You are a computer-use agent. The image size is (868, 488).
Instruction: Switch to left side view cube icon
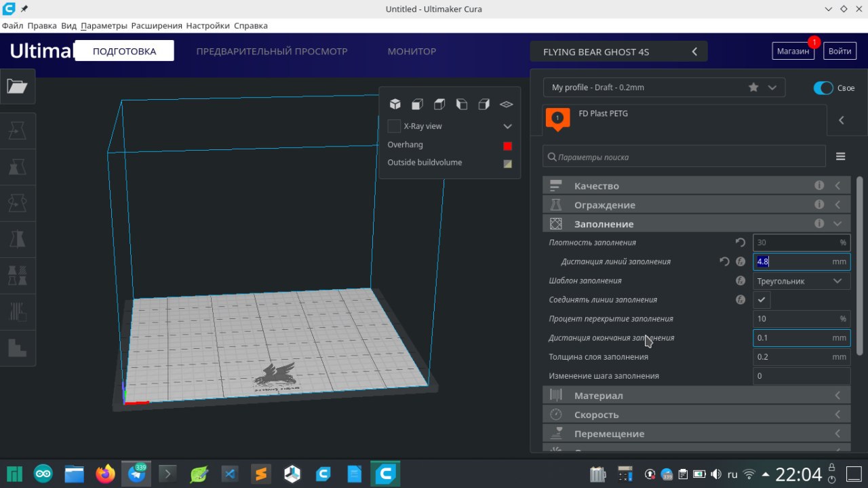click(462, 104)
